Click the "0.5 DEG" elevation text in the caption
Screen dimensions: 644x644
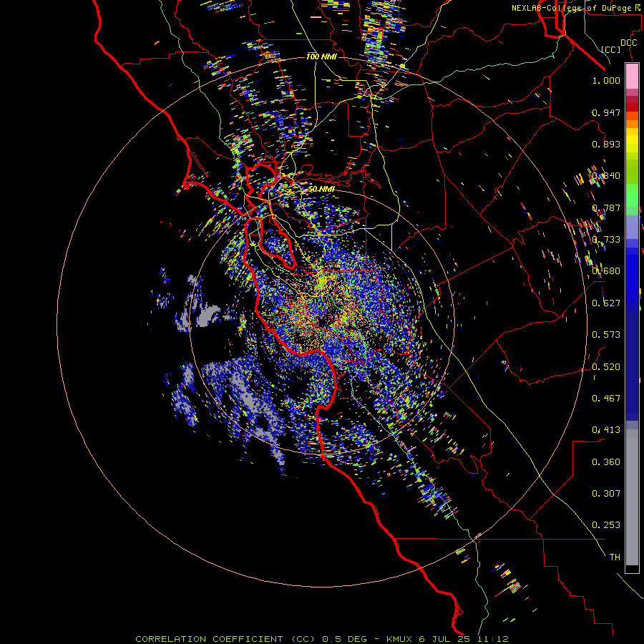point(344,639)
